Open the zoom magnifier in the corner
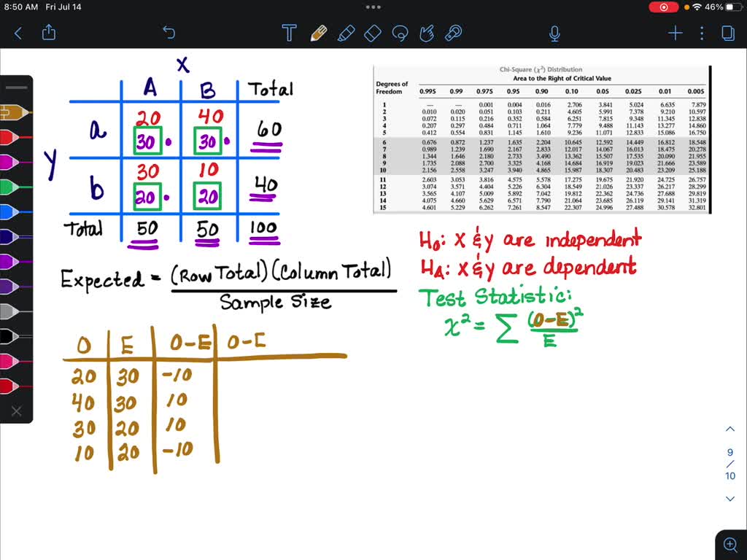The height and width of the screenshot is (560, 747). point(731,544)
